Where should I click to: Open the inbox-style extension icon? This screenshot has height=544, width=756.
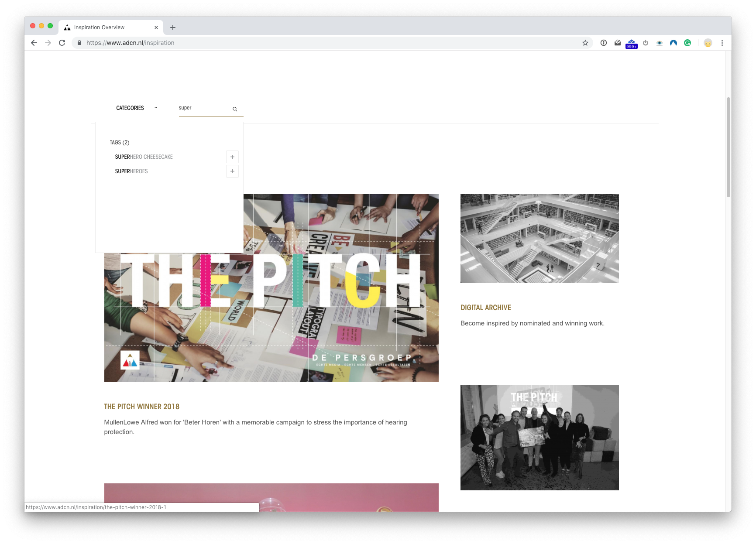tap(617, 43)
